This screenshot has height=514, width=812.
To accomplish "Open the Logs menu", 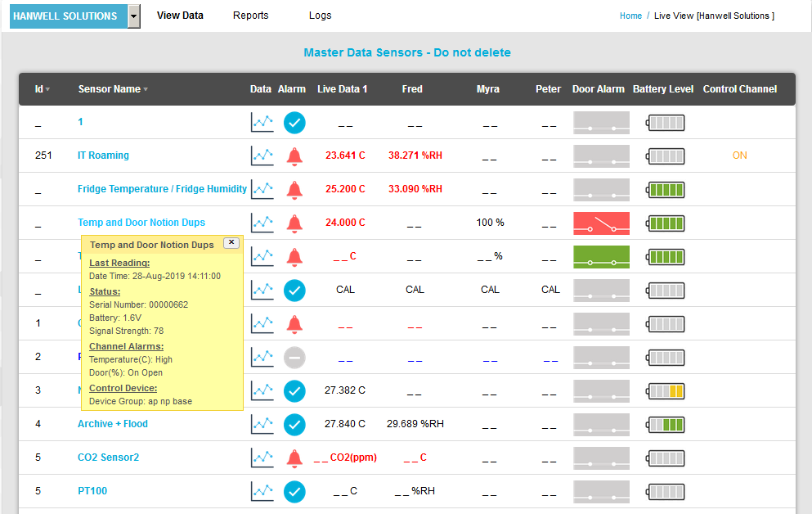I will pyautogui.click(x=320, y=16).
